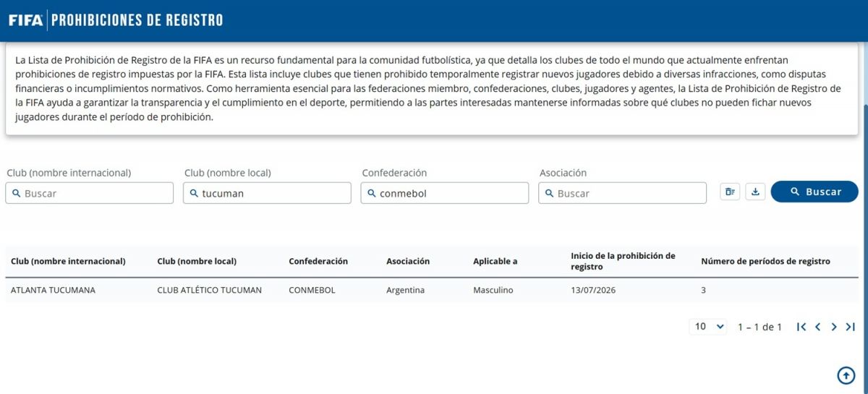The width and height of the screenshot is (868, 394).
Task: Click the magnifier icon in the Club (nombre internacional) field
Action: click(16, 193)
